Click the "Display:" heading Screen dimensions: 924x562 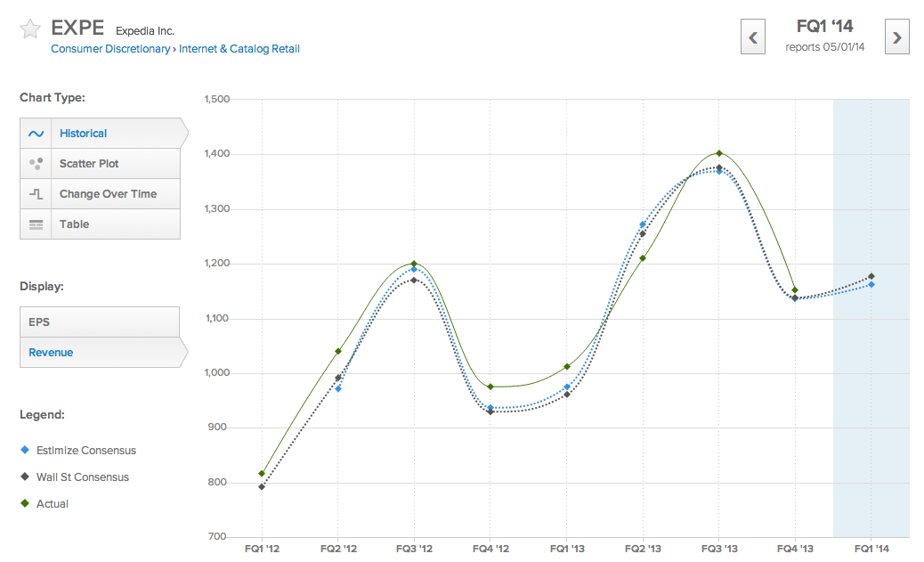pyautogui.click(x=41, y=287)
